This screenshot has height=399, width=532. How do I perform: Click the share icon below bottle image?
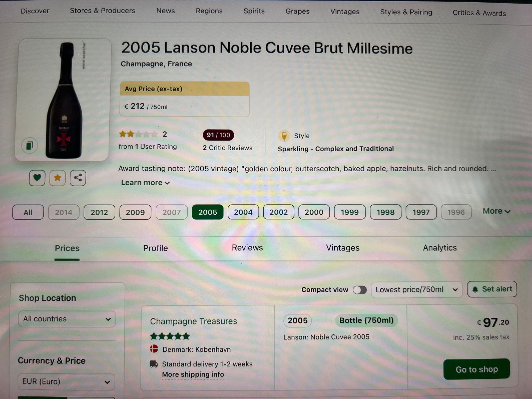pos(78,178)
